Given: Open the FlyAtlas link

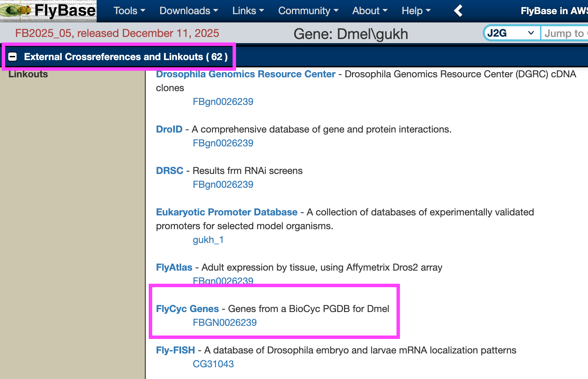Looking at the screenshot, I should (x=174, y=268).
